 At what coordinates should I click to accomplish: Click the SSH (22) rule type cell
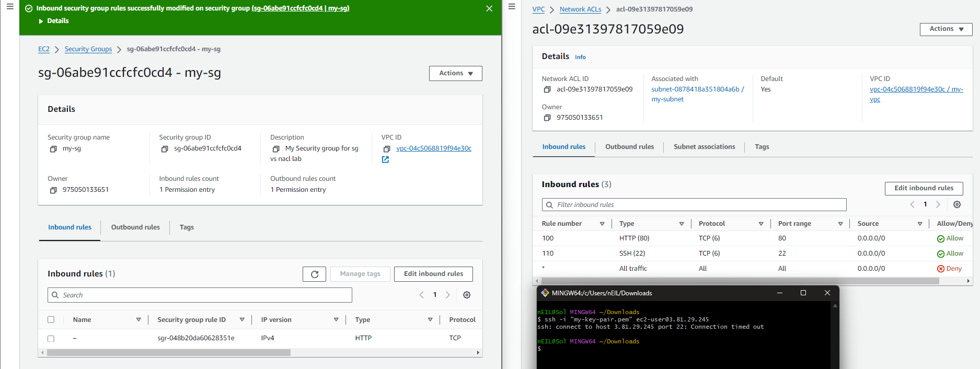(632, 253)
